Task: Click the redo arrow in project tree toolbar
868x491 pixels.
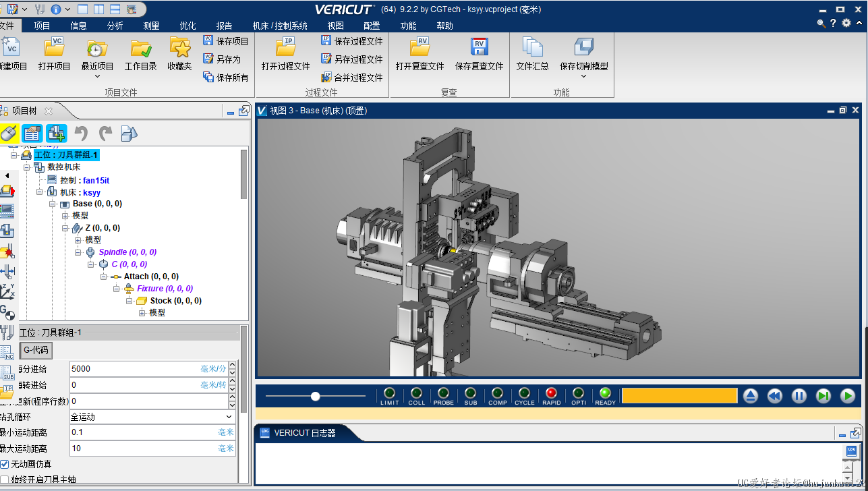Action: point(106,134)
